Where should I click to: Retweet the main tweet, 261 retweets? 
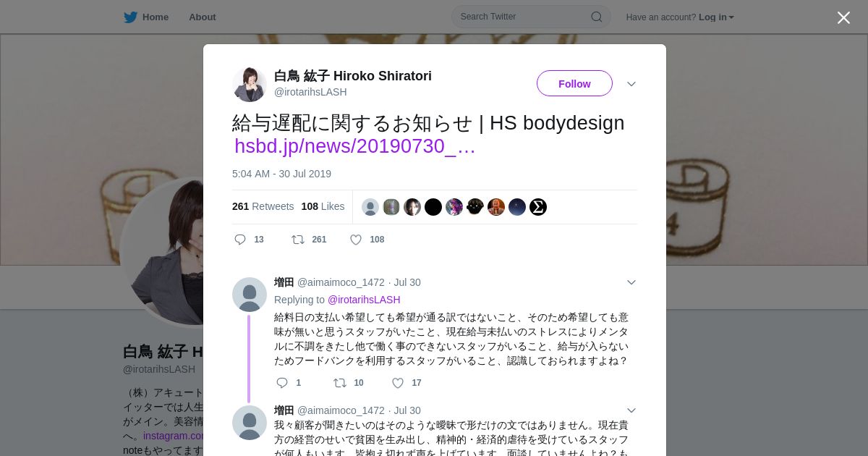(309, 240)
